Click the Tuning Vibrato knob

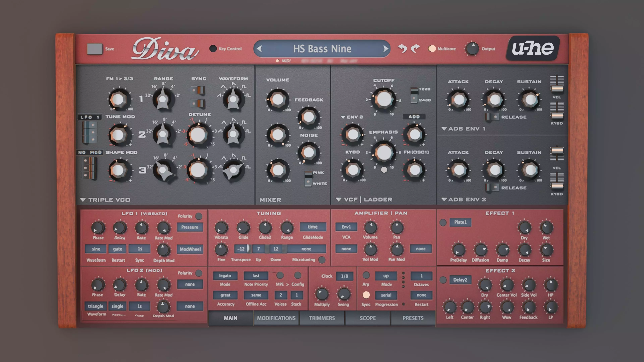click(x=221, y=228)
